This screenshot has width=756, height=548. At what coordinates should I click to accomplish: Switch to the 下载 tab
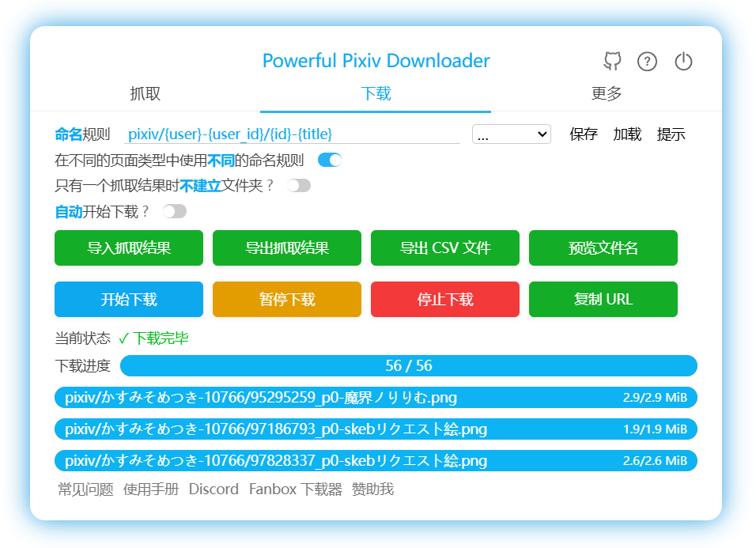(376, 93)
